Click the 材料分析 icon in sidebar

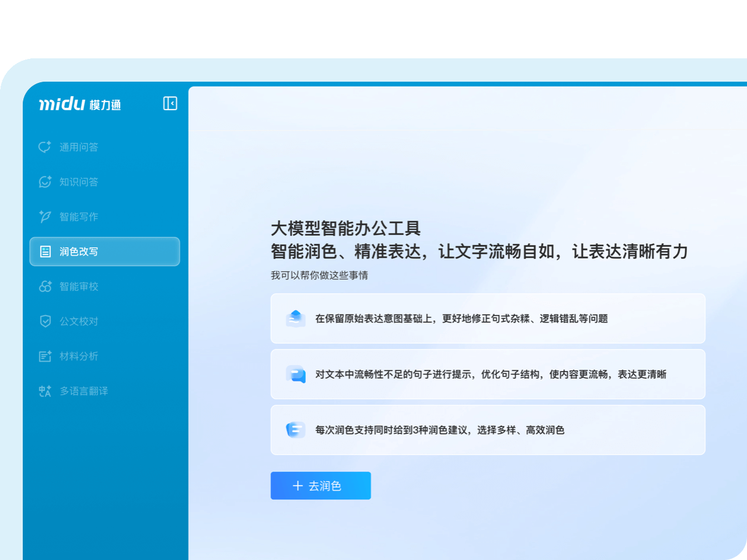45,356
